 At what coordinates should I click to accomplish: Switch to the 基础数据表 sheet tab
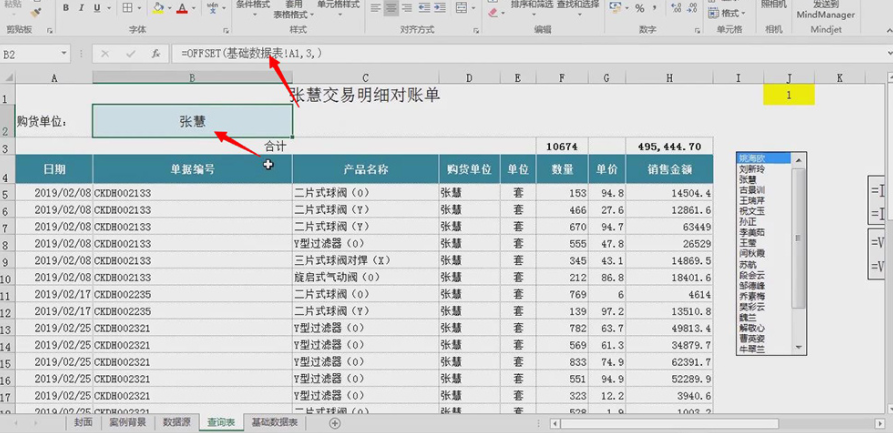click(275, 423)
